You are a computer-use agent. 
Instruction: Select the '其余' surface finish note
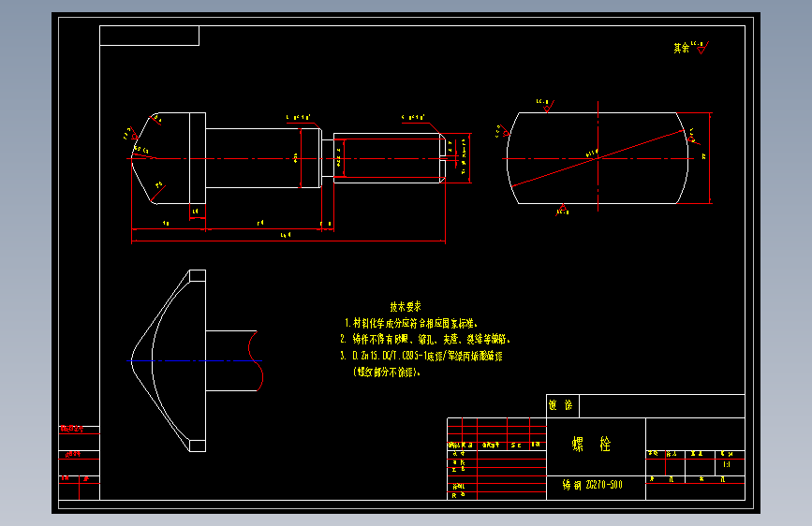pos(682,48)
